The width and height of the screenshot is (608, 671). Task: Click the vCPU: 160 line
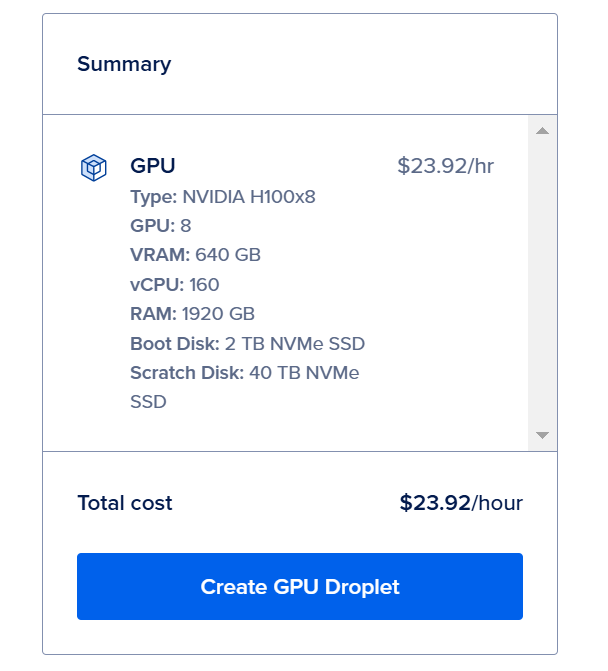(x=174, y=285)
